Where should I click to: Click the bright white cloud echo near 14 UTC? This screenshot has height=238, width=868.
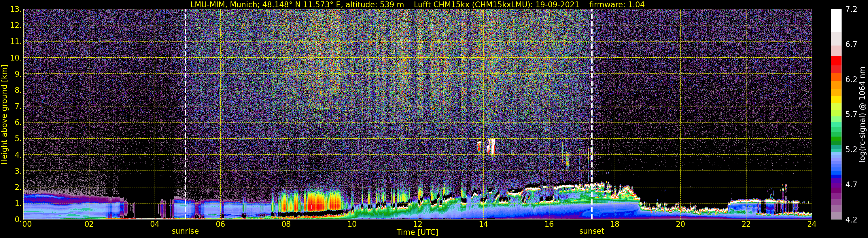491,146
